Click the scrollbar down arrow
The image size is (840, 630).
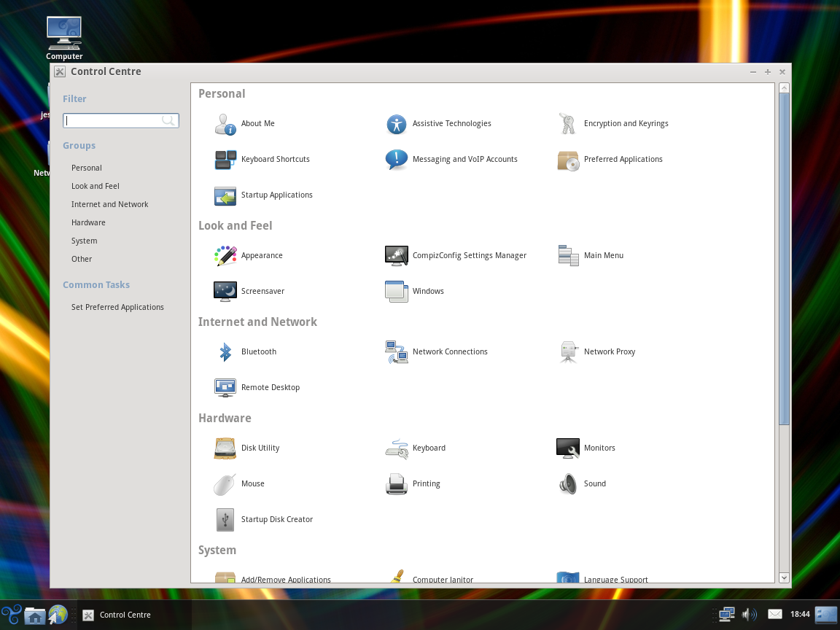[x=785, y=577]
